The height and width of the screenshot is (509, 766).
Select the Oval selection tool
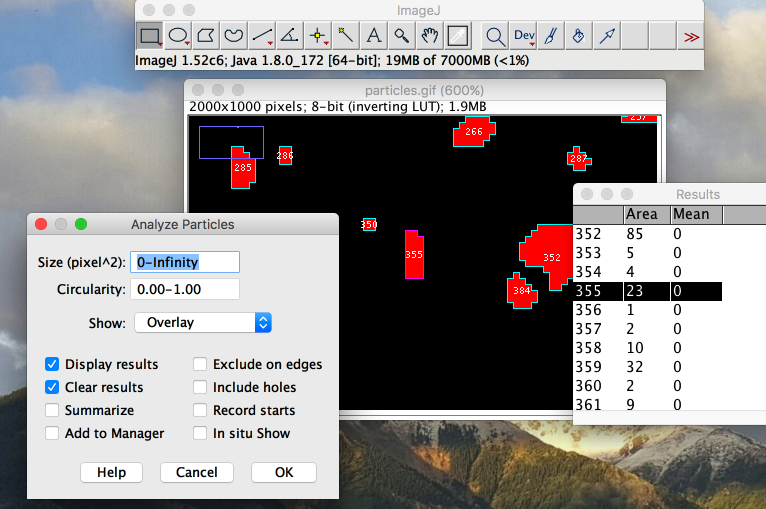178,37
